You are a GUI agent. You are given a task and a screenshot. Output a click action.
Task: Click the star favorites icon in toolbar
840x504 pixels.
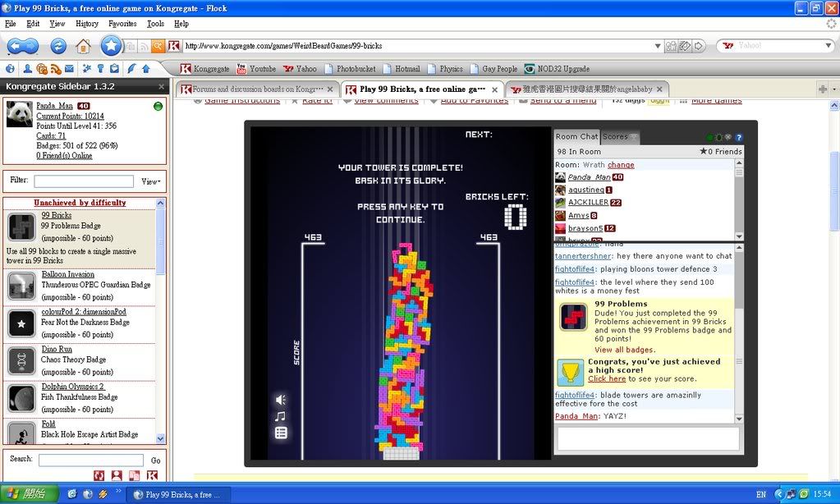pos(110,46)
